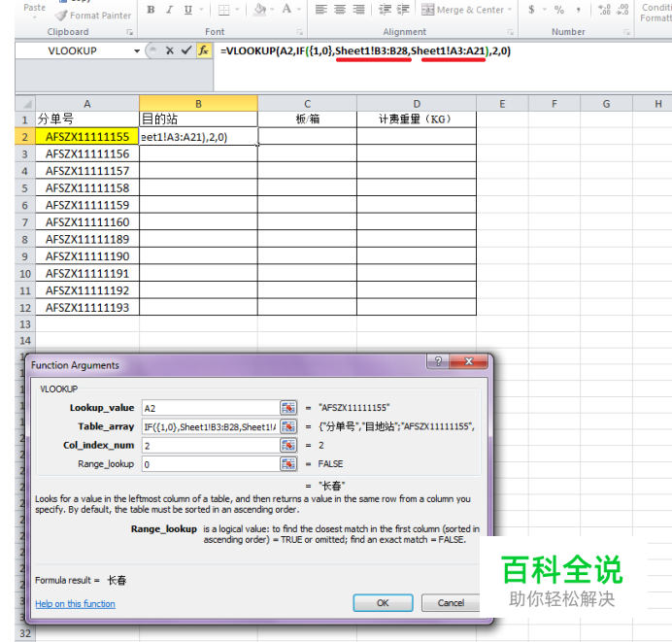The height and width of the screenshot is (642, 672).
Task: Decrease indent
Action: point(385,10)
